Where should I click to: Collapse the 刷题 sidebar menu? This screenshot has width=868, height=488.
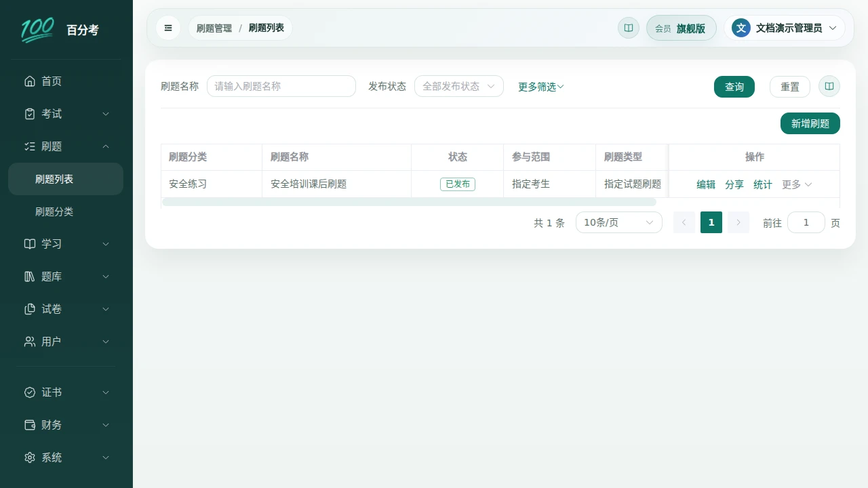point(66,146)
